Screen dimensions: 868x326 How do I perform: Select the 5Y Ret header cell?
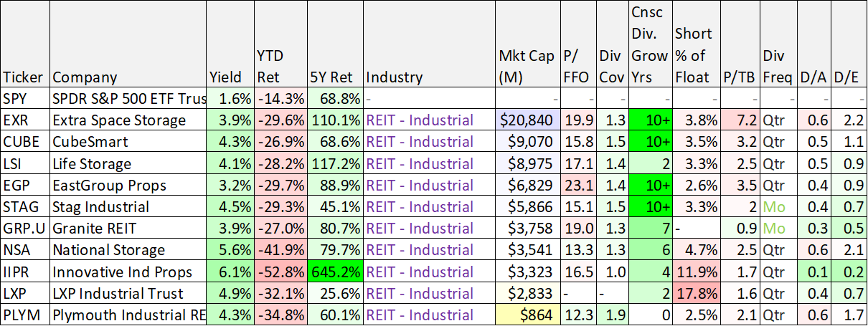pos(335,44)
